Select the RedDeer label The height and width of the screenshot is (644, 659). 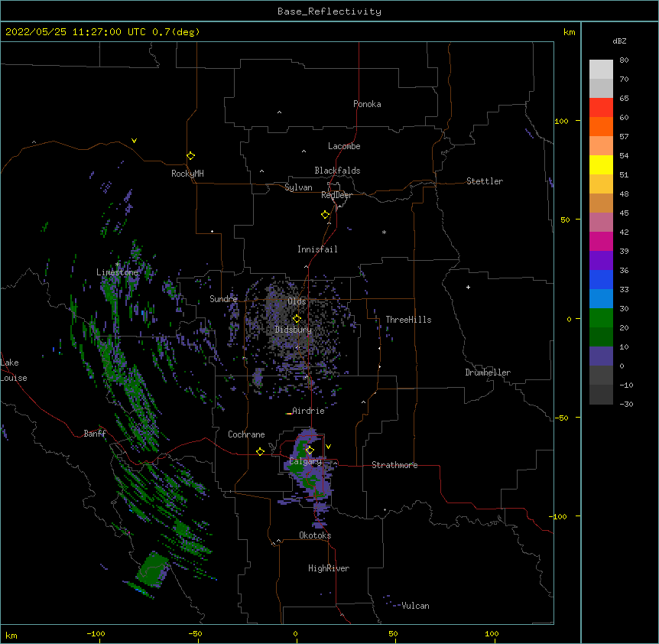point(336,195)
